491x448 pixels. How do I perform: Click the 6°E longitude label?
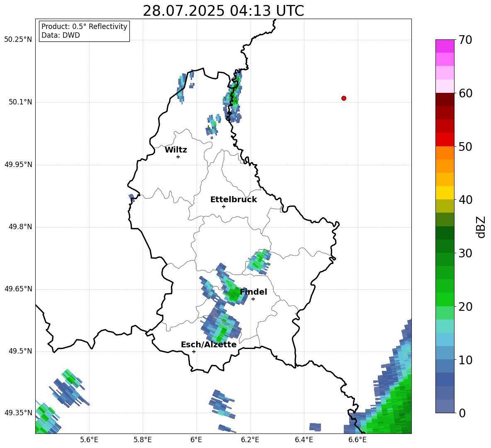(x=196, y=440)
